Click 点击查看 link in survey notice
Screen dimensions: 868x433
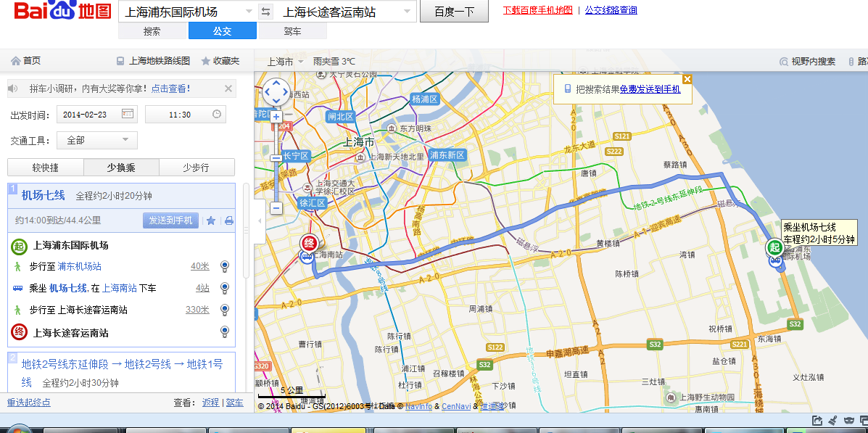click(x=170, y=88)
